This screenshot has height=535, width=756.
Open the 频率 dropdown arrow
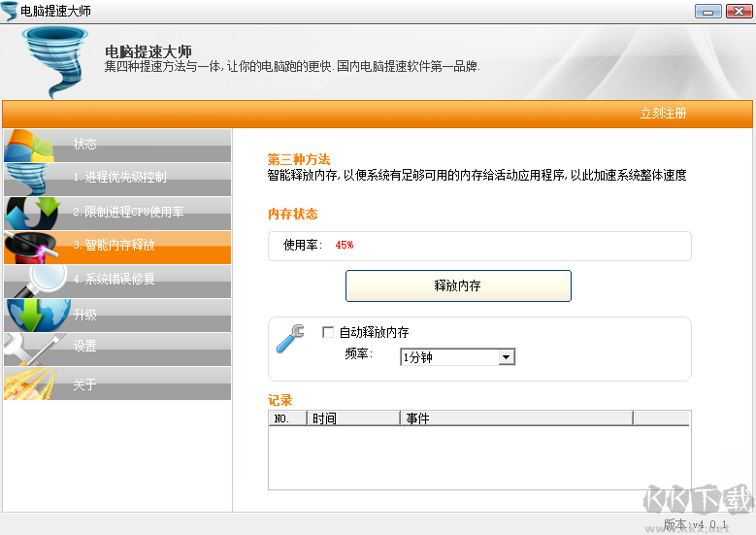(x=506, y=357)
